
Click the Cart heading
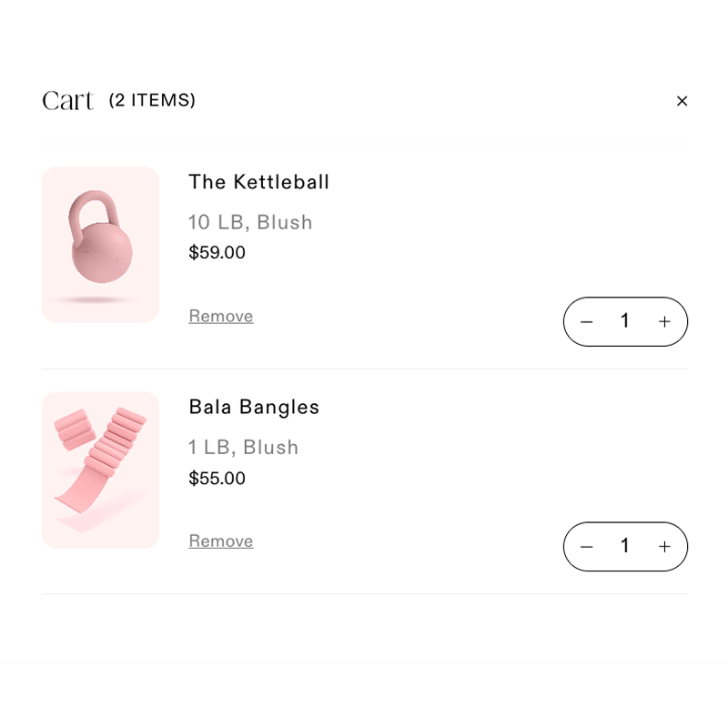[x=68, y=101]
